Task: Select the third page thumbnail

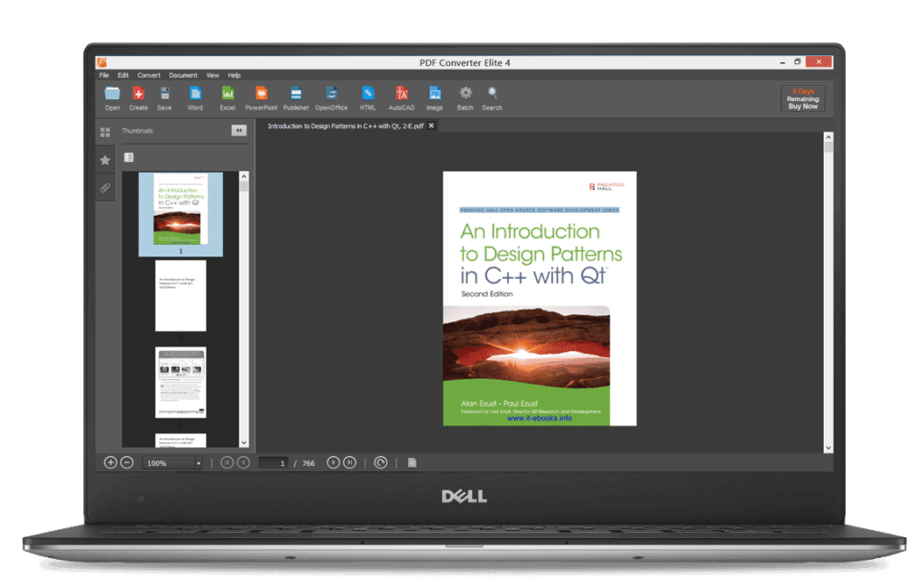Action: (x=180, y=382)
